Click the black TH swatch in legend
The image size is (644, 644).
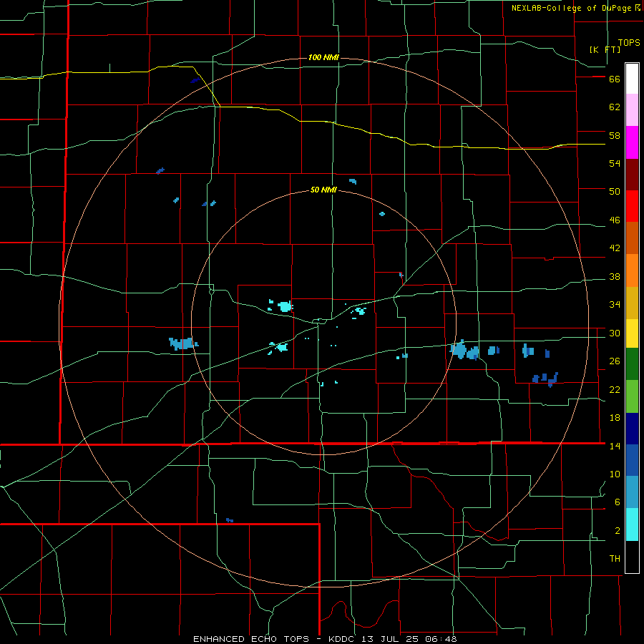632,557
